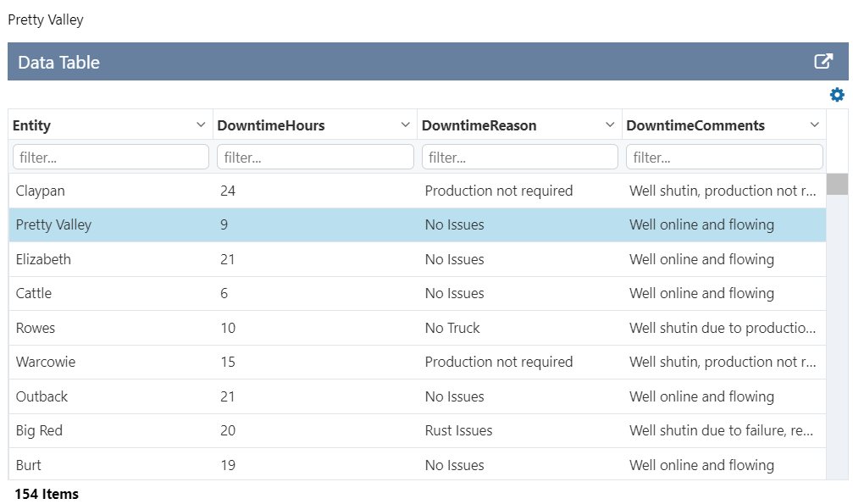The width and height of the screenshot is (853, 504).
Task: Click the DowntimeComments filter input field
Action: click(x=724, y=156)
